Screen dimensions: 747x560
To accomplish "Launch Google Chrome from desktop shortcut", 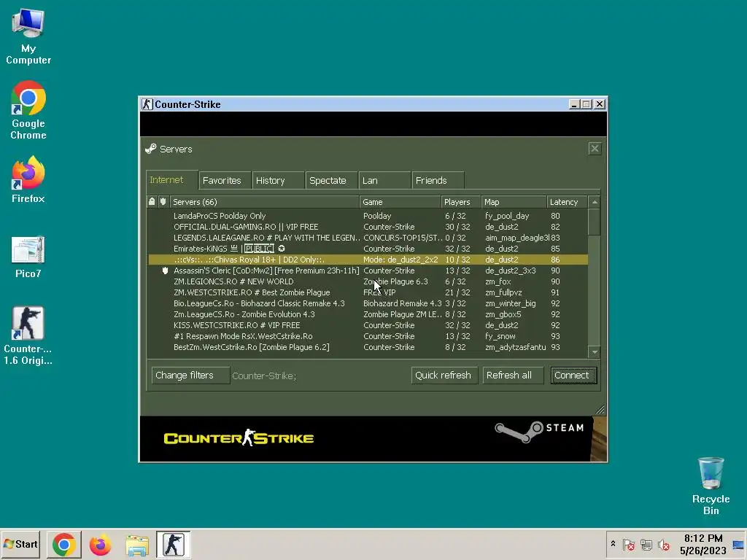I will click(x=28, y=111).
